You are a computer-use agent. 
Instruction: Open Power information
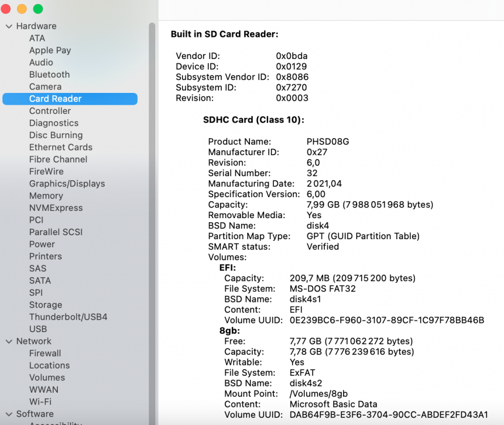pyautogui.click(x=42, y=244)
